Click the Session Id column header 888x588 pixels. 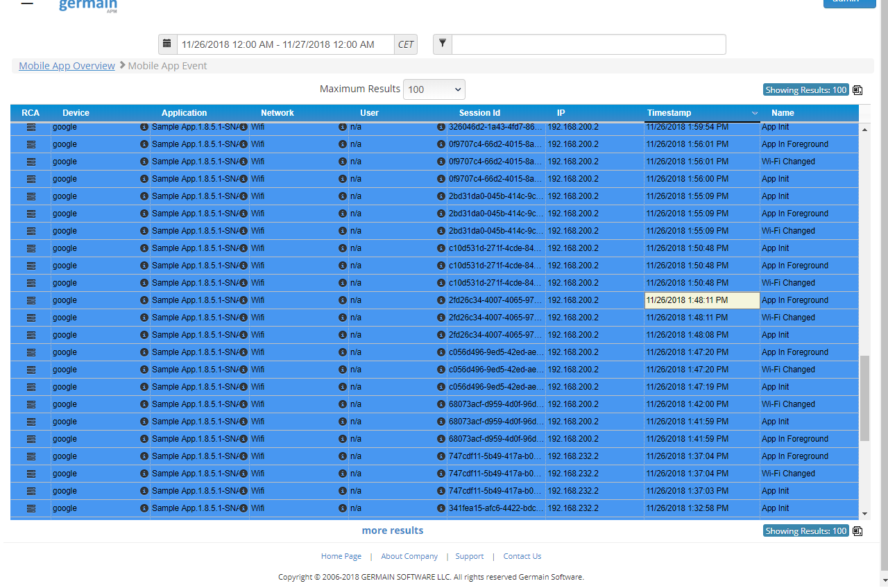tap(479, 113)
